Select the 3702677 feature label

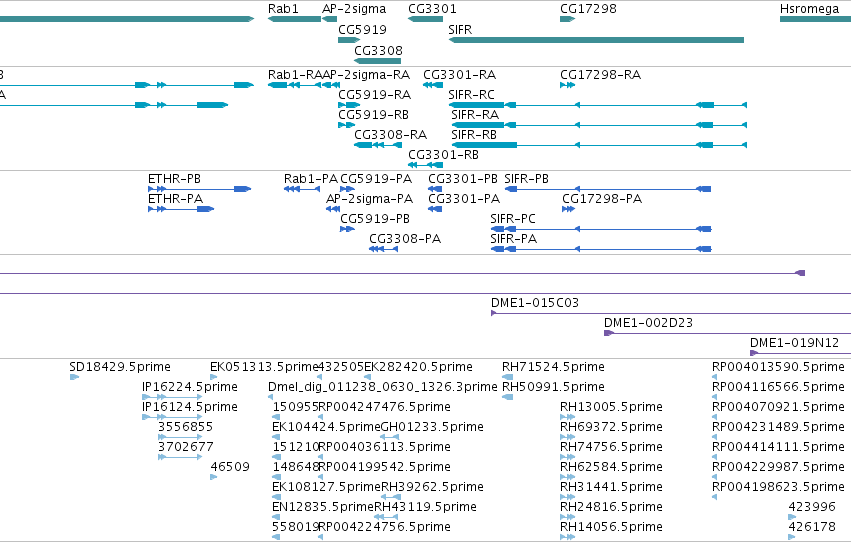pyautogui.click(x=185, y=447)
